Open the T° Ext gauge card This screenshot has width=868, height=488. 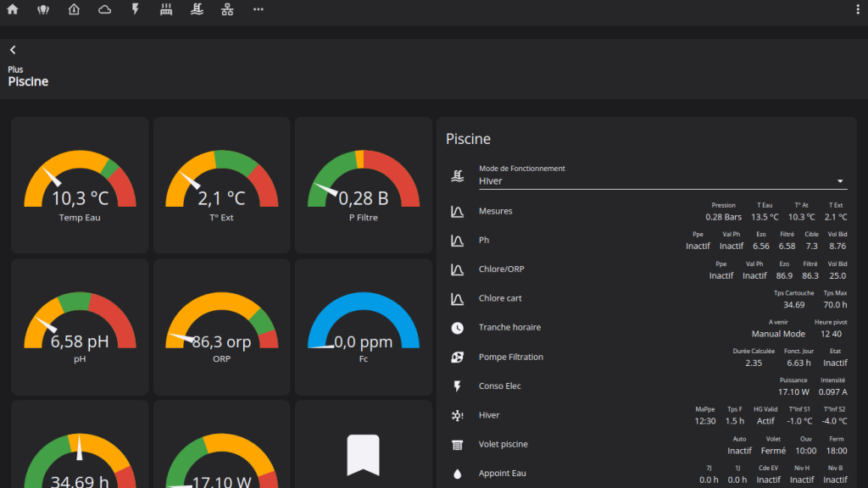221,185
